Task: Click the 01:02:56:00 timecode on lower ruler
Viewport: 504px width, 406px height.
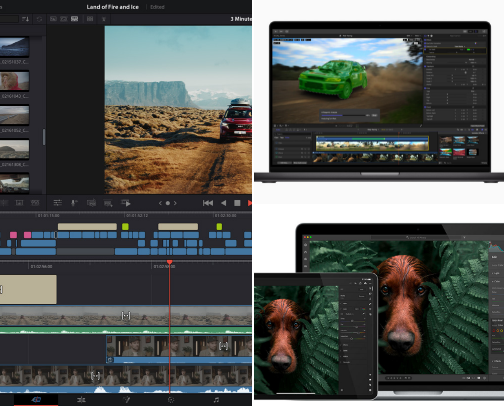Action: tap(41, 266)
